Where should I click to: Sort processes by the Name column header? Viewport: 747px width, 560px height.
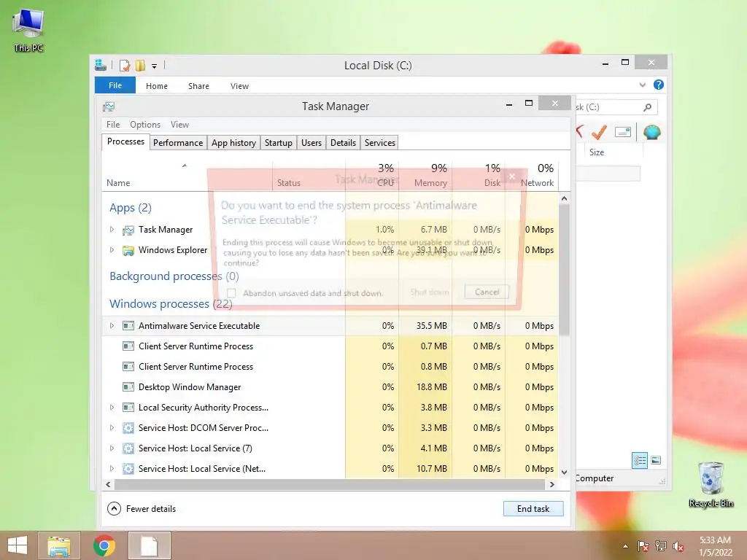point(187,175)
